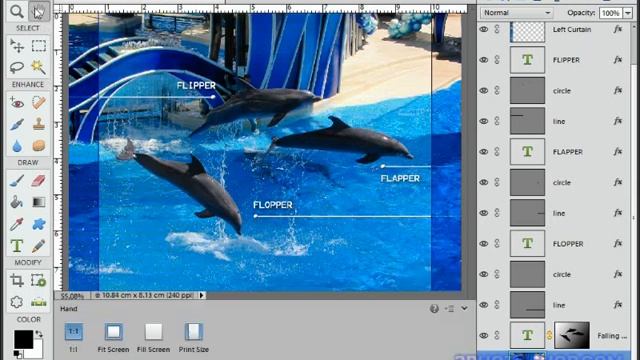Select the Crop tool
Image resolution: width=640 pixels, height=360 pixels.
coord(17,280)
